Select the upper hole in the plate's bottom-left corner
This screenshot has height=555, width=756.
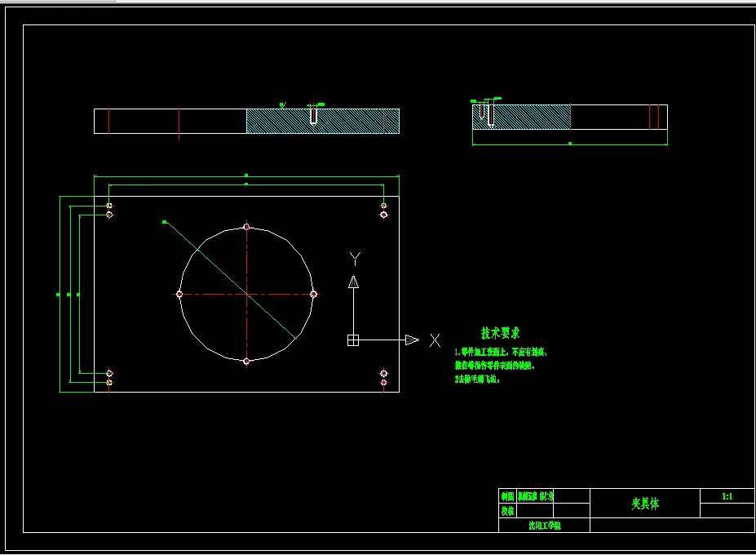point(109,374)
